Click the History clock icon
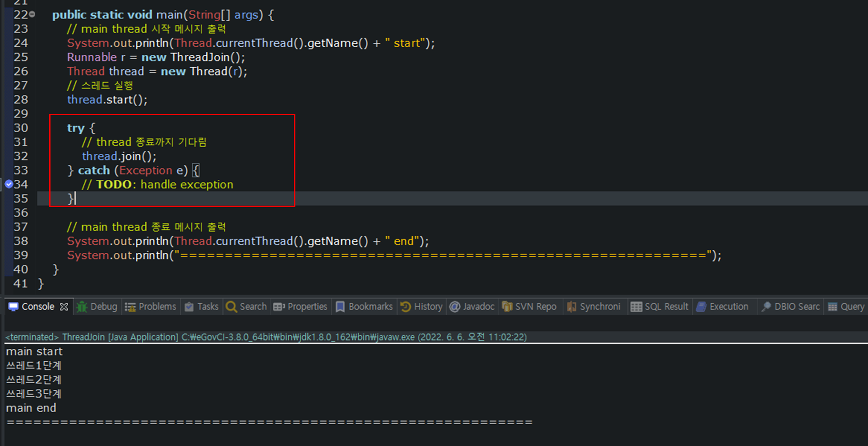 [x=406, y=307]
